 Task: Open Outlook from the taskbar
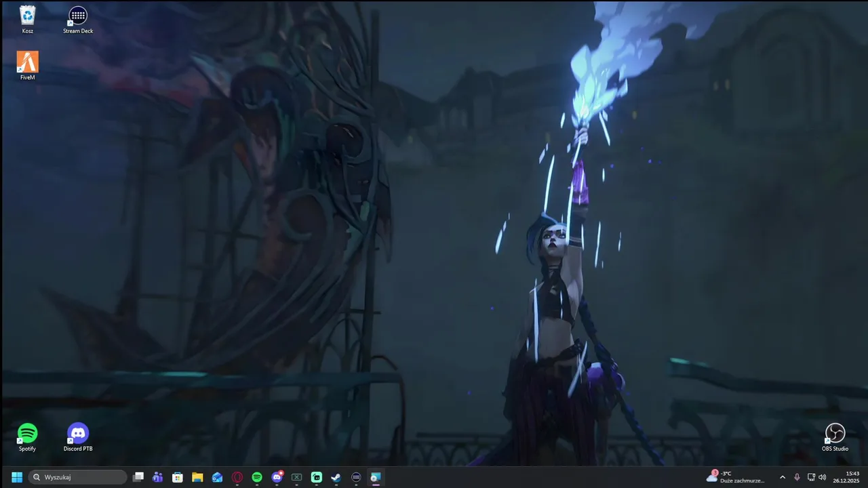217,477
